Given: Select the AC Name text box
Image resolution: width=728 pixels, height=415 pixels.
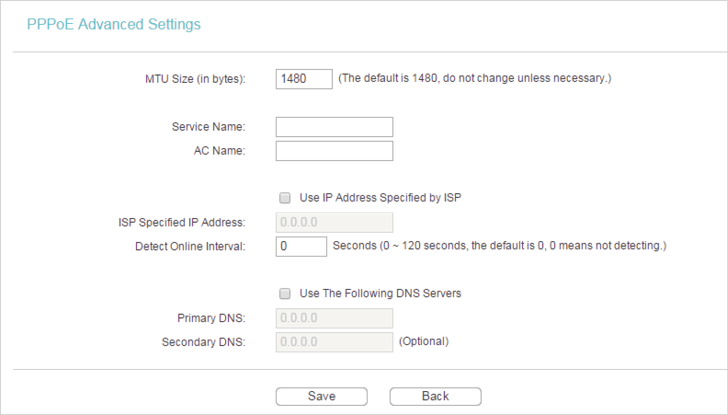Looking at the screenshot, I should [334, 151].
